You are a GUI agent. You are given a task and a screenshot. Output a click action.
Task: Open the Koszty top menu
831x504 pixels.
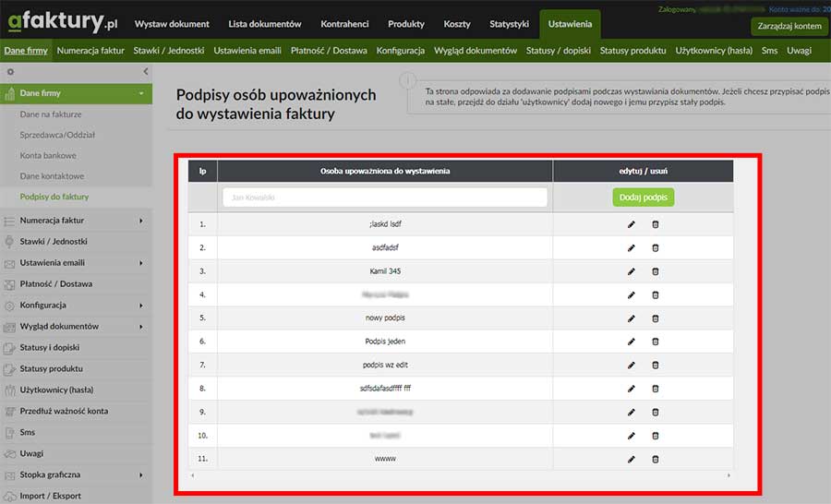[457, 24]
